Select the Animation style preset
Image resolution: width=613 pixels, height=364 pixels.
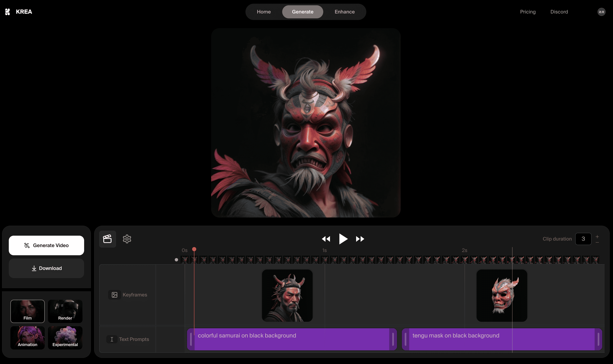(x=28, y=337)
